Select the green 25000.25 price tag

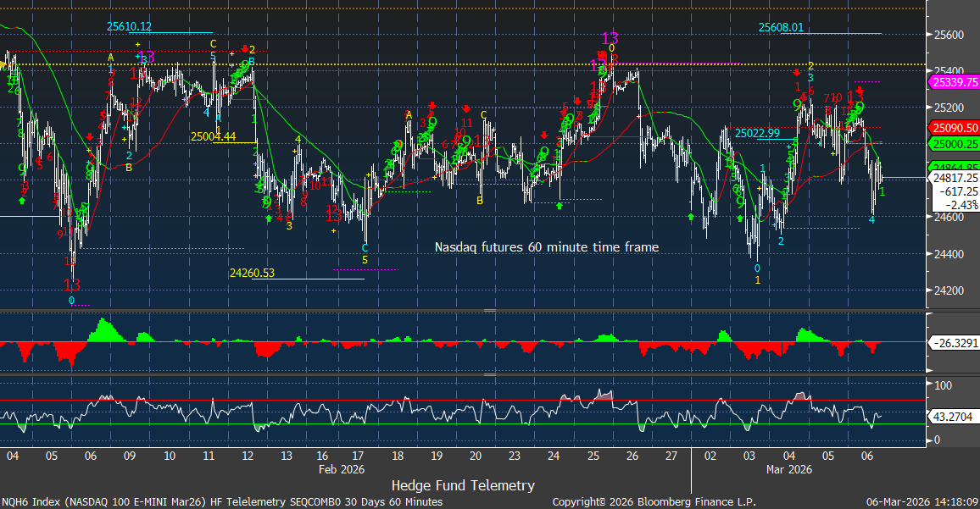pos(955,145)
